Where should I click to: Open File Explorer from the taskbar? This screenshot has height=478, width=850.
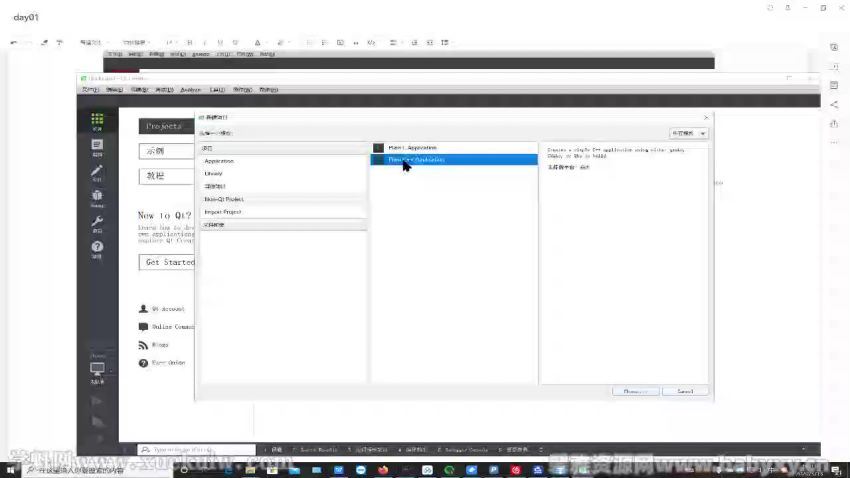250,470
